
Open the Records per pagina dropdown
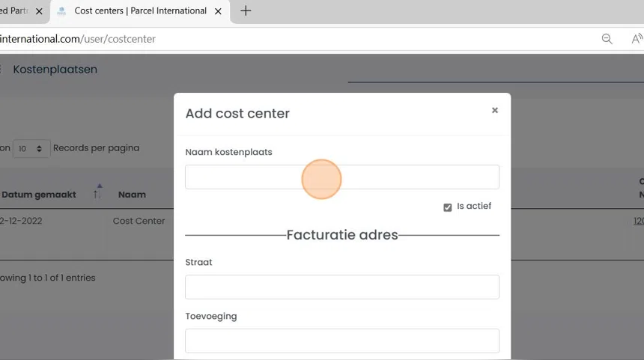point(31,148)
